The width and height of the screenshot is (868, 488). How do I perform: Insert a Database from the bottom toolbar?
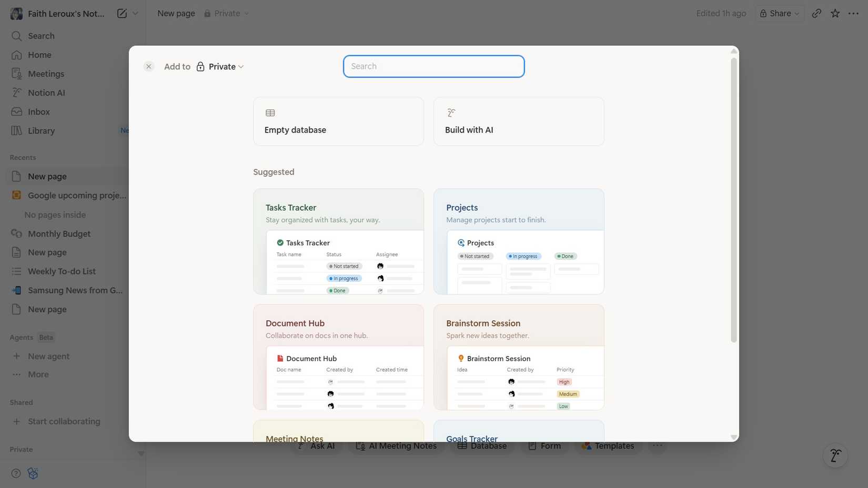click(x=481, y=445)
